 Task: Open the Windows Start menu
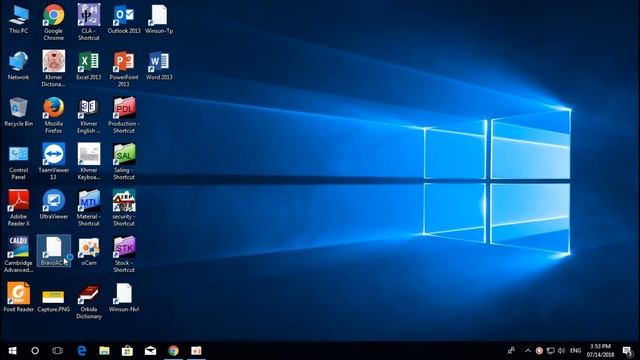(x=12, y=351)
